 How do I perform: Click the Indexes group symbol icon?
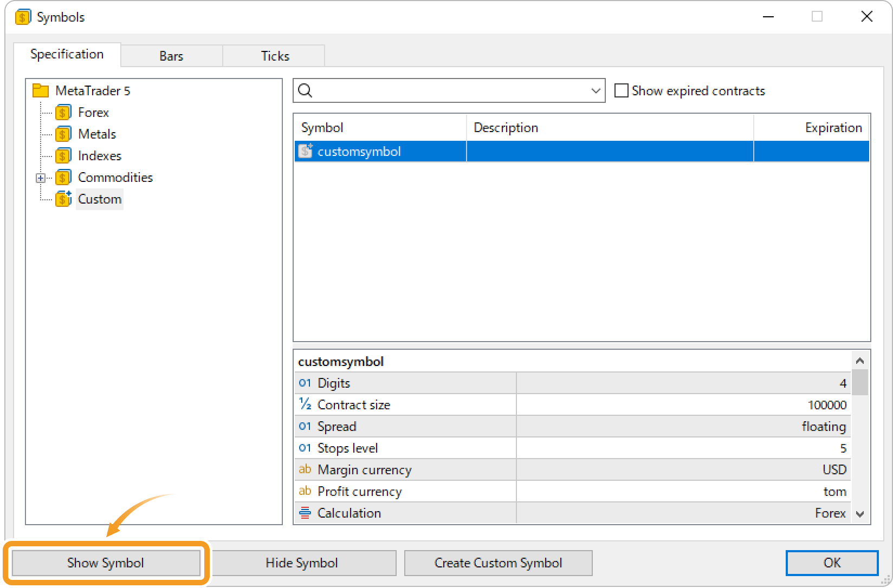tap(63, 156)
